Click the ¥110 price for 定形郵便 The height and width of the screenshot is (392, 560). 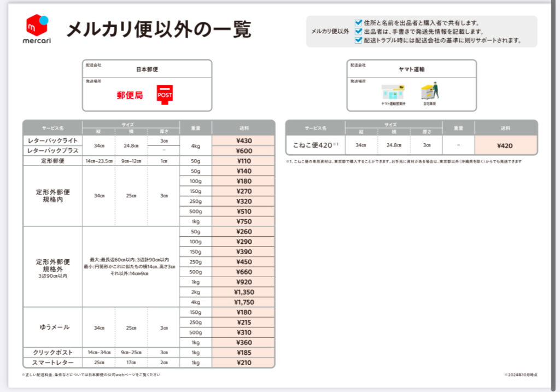click(244, 161)
